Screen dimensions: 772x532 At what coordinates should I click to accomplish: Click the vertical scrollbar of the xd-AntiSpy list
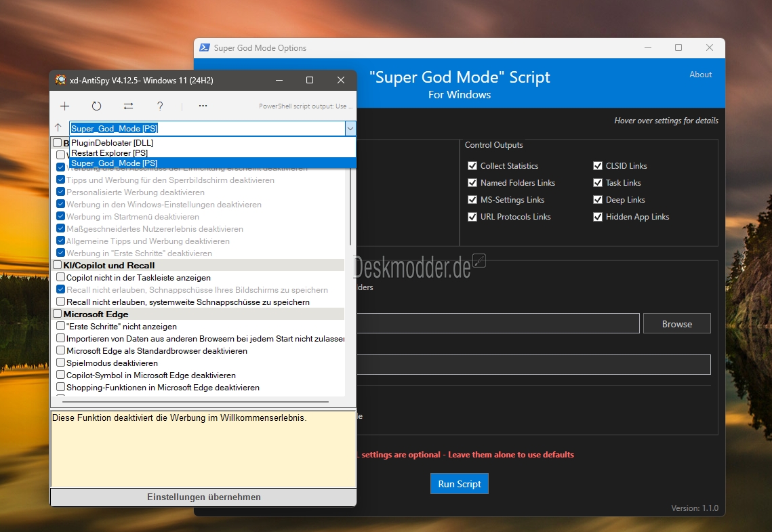coord(350,207)
